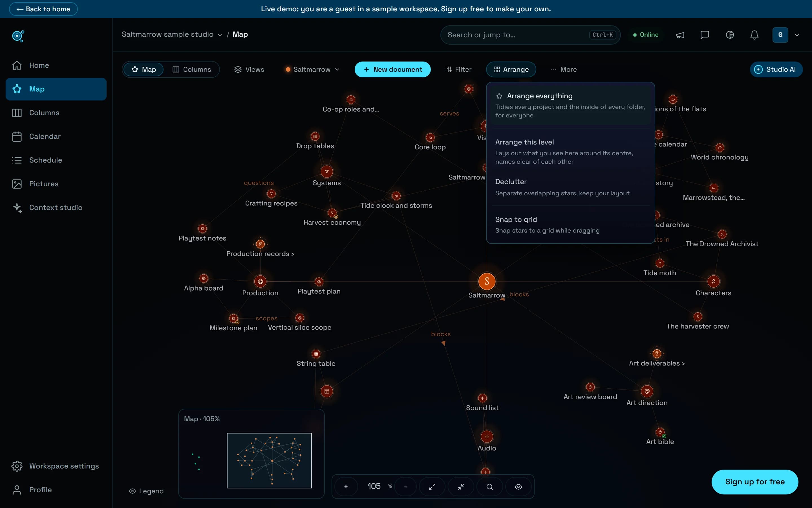Screen dimensions: 812x508
Task: Click the theme contrast icon in header
Action: coord(729,35)
